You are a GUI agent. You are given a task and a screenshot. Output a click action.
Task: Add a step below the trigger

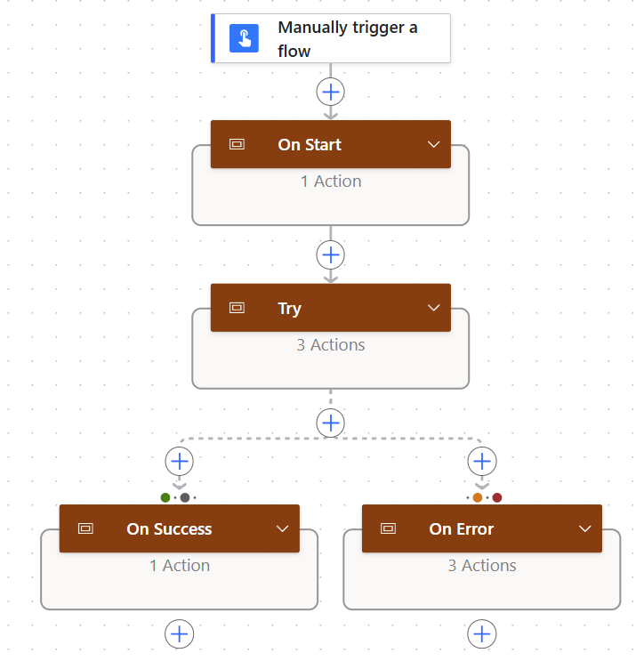[331, 92]
